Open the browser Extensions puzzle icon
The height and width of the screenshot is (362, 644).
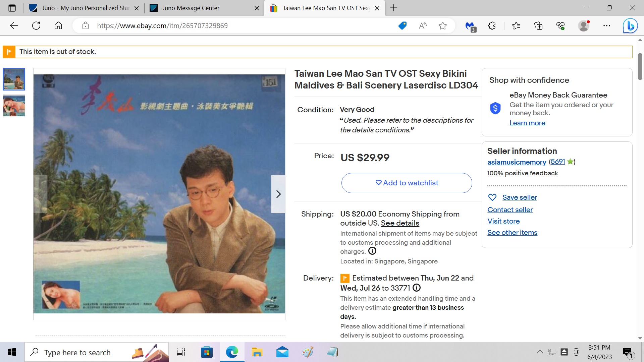point(492,26)
